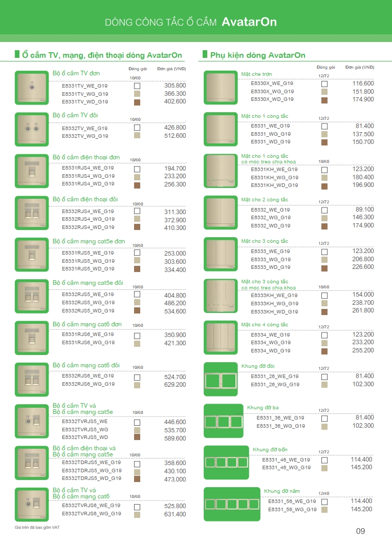392x543 pixels.
Task: Tick the white box for E8334_WE_G19
Action: (x=324, y=335)
